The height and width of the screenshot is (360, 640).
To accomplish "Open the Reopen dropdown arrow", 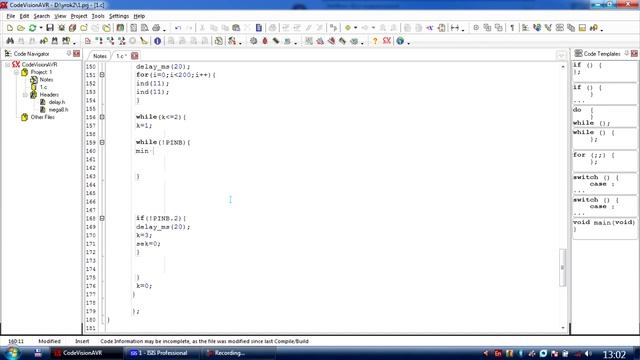I will [41, 28].
